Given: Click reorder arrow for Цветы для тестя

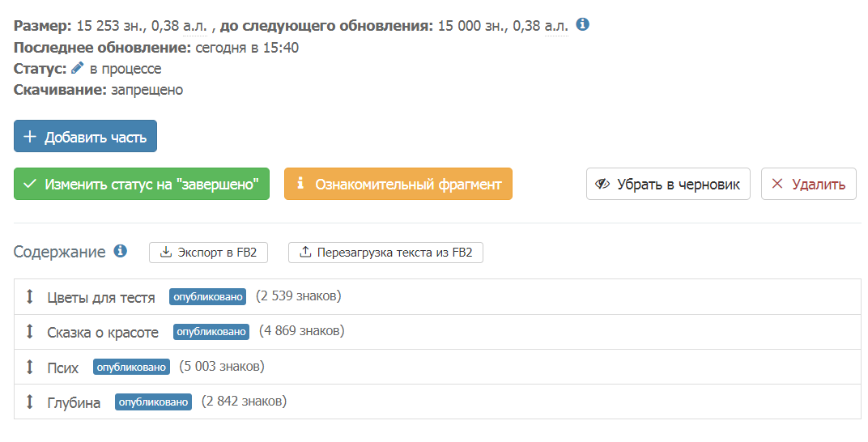Looking at the screenshot, I should coord(30,296).
